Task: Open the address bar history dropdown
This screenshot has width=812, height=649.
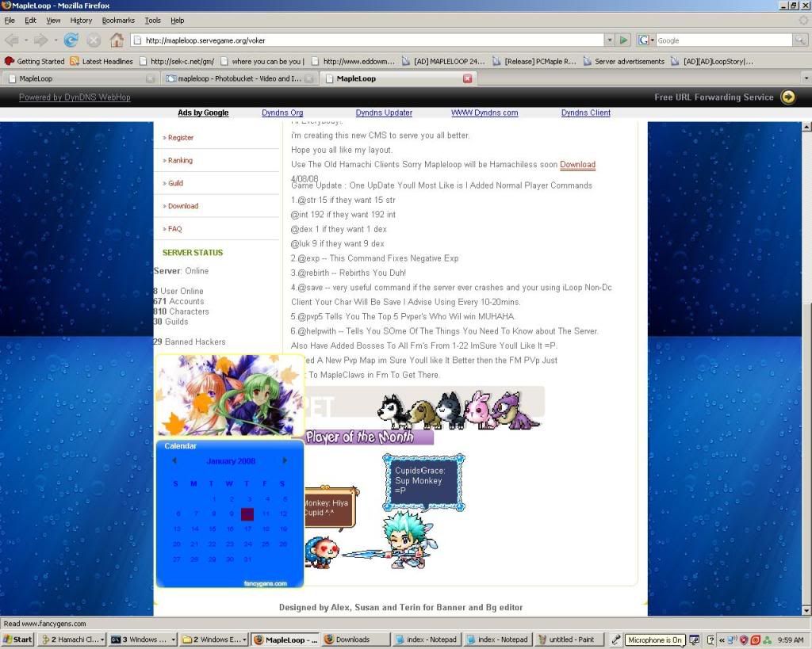Action: pos(608,40)
